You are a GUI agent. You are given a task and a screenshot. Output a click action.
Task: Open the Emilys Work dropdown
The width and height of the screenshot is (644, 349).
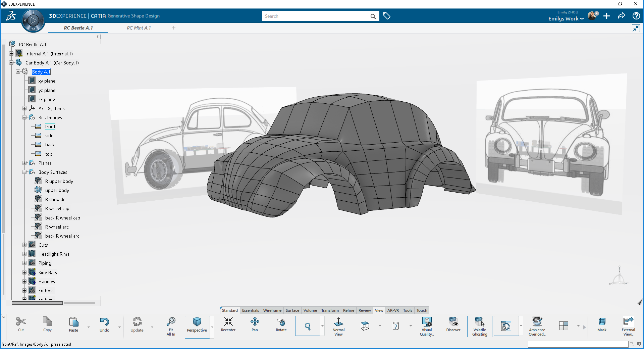click(x=566, y=19)
